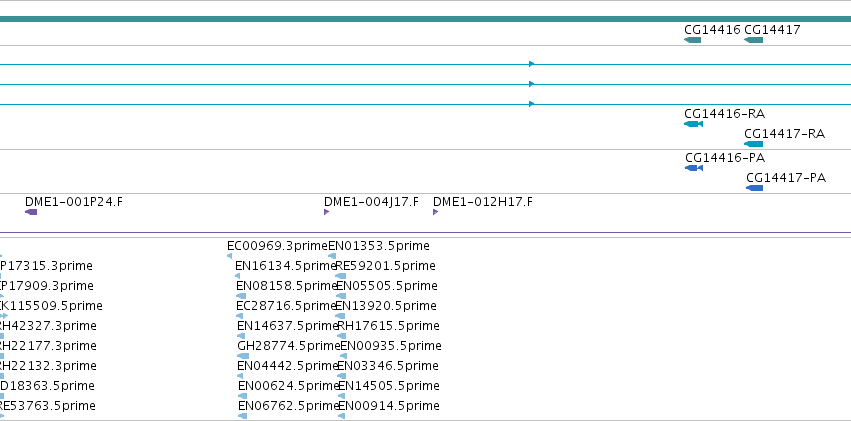This screenshot has width=851, height=421.
Task: Click the CG14417-PA protein glyph
Action: 754,188
